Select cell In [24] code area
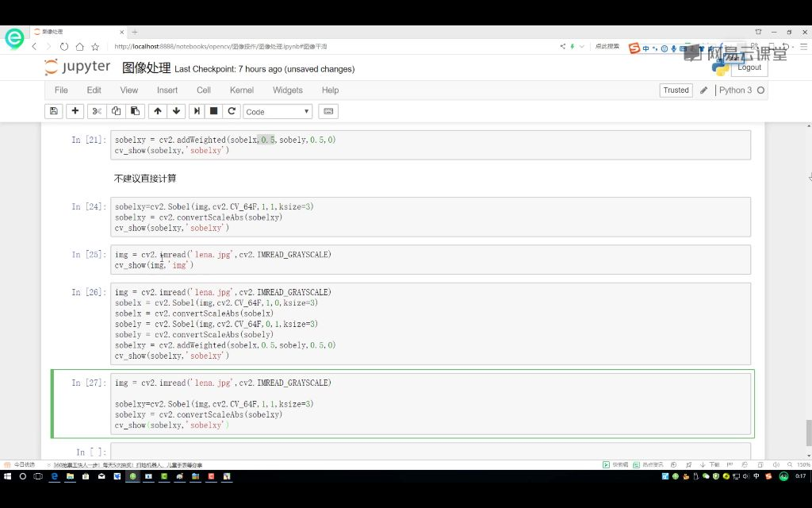 coord(431,217)
